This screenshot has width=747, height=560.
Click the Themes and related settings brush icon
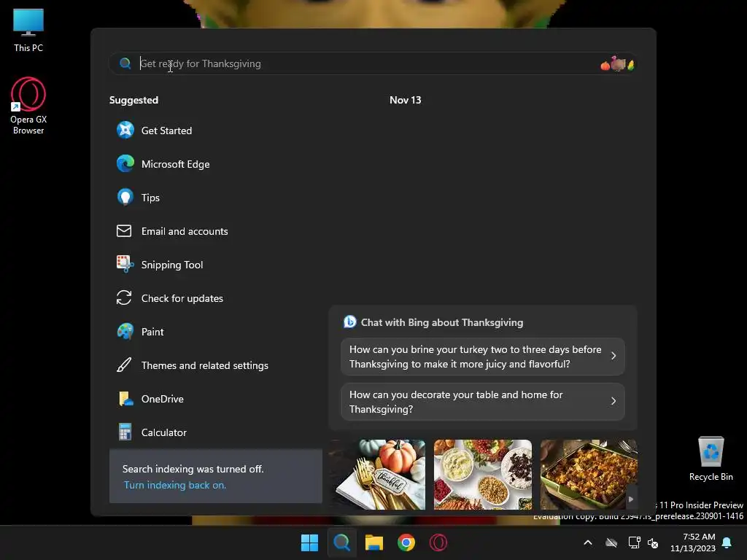coord(124,365)
